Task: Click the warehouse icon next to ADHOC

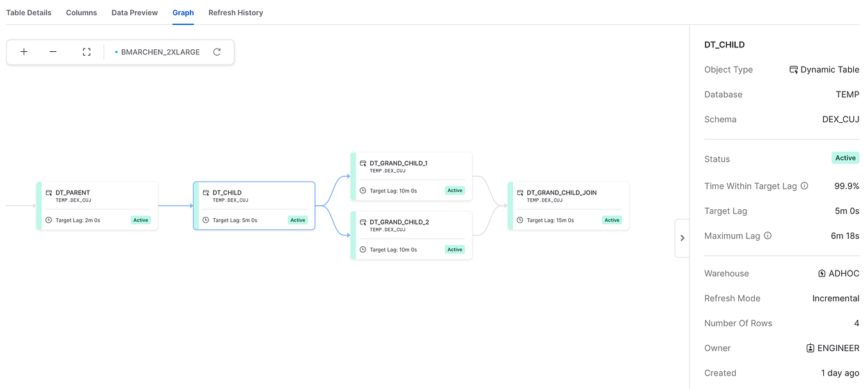Action: tap(821, 273)
